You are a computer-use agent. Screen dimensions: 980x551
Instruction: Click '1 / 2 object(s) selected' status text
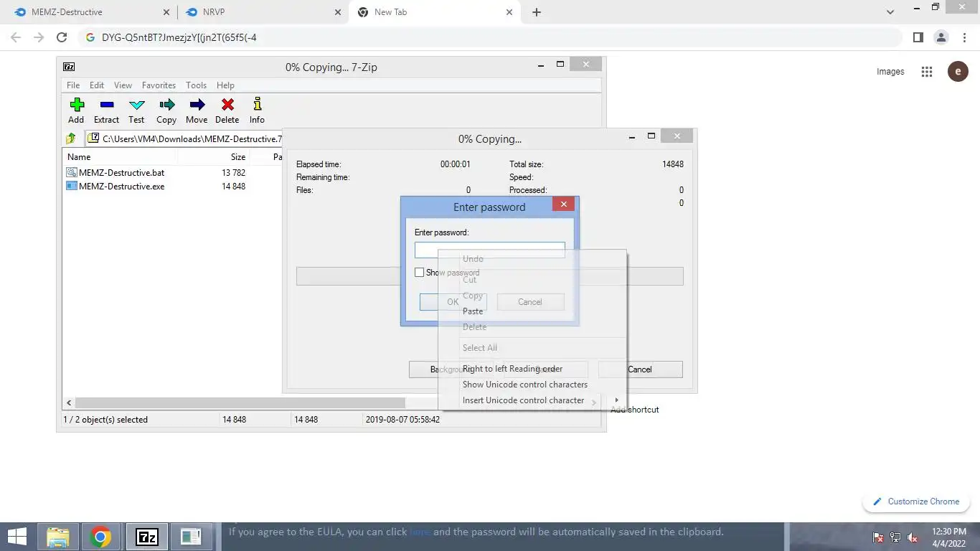point(105,420)
